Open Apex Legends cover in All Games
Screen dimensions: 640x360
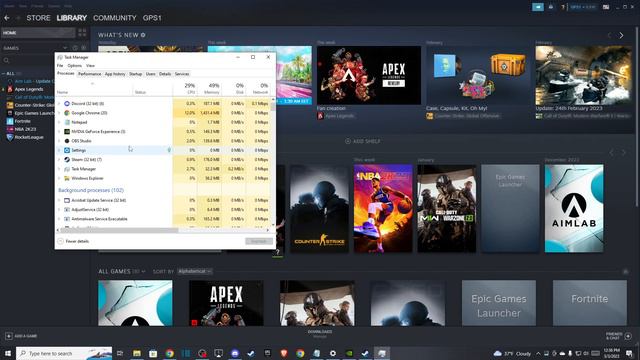click(226, 303)
